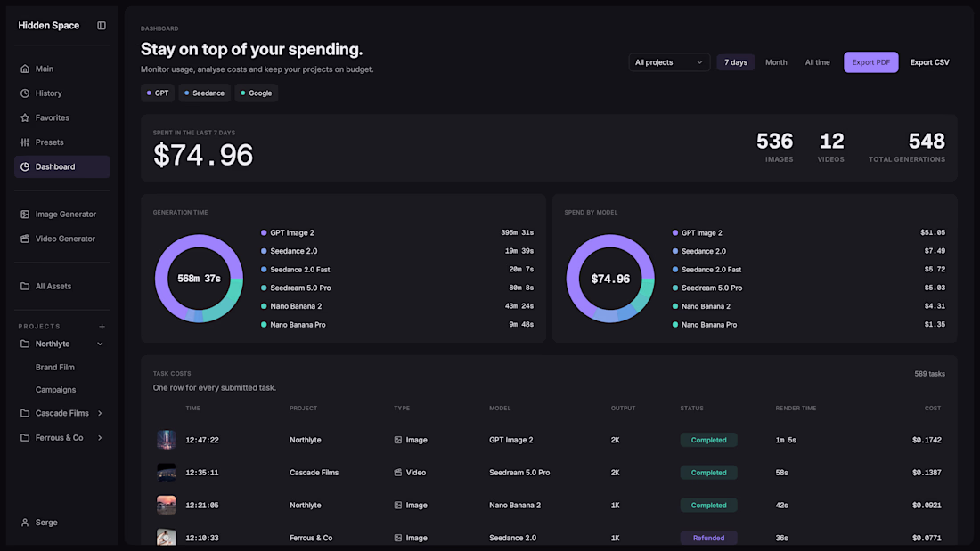This screenshot has height=551, width=980.
Task: Open the All projects dropdown
Action: (669, 62)
